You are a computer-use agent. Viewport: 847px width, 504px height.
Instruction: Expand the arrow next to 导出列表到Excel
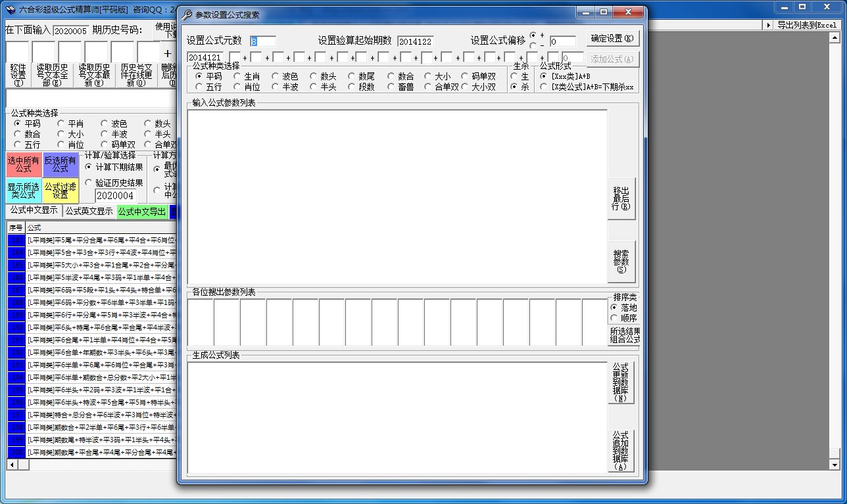pos(768,25)
